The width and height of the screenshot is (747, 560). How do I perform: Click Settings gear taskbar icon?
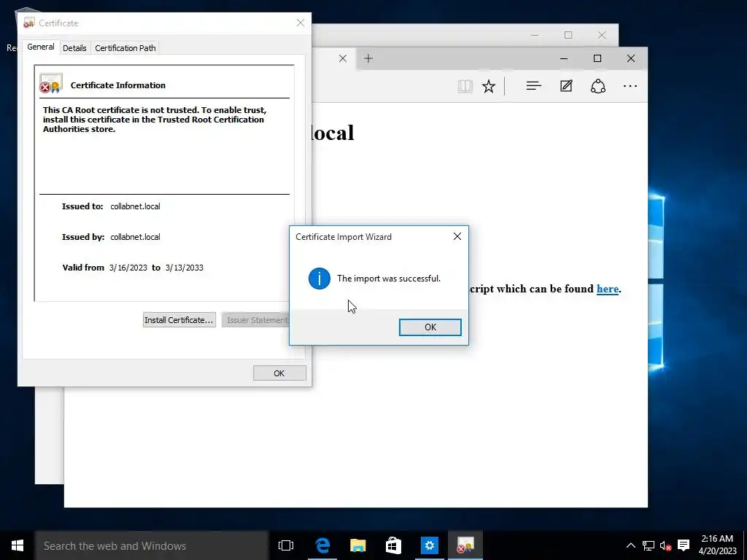tap(429, 545)
